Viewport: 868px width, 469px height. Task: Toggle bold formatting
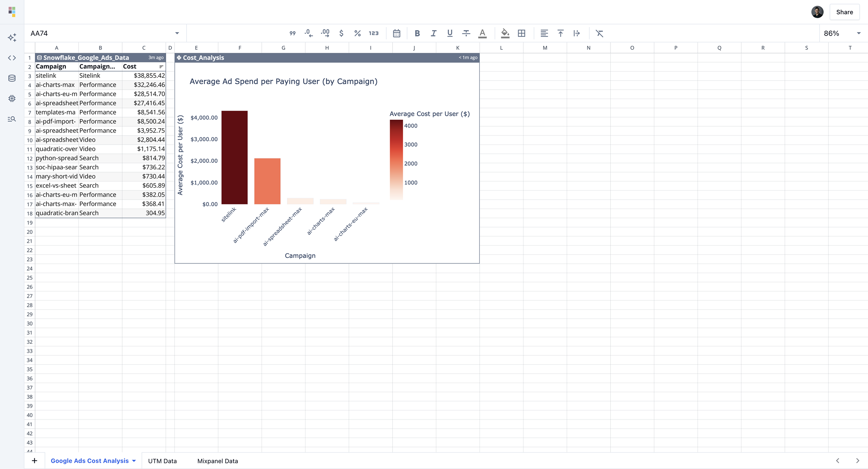pos(417,33)
